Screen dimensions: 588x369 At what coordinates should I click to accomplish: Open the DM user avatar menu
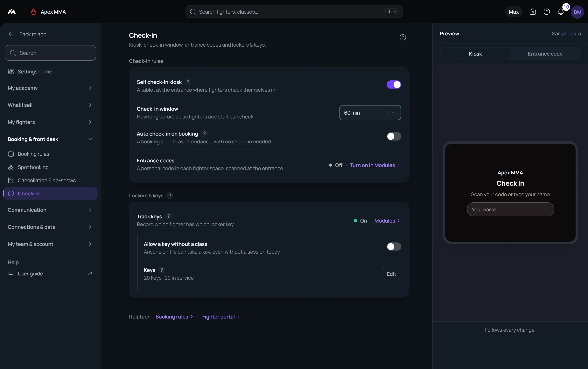(577, 12)
